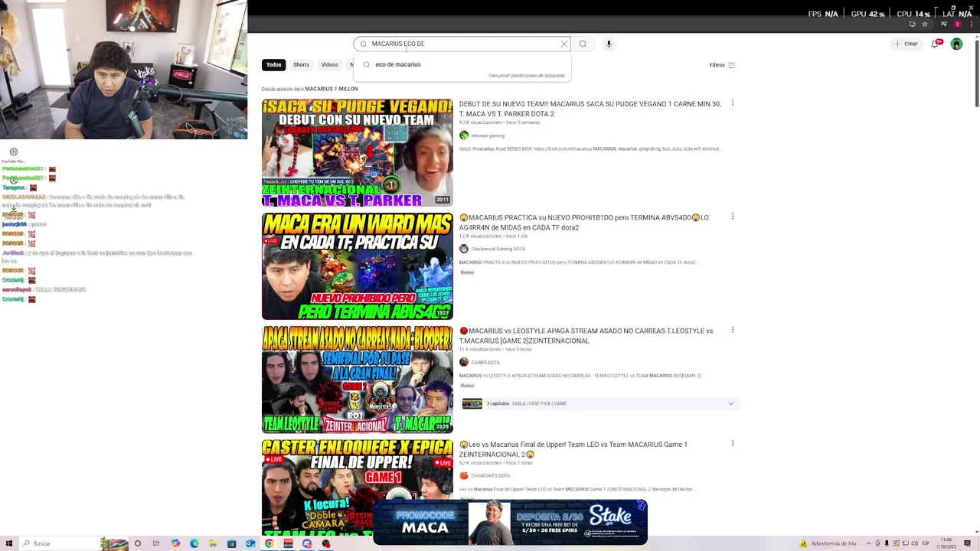The height and width of the screenshot is (551, 980).
Task: Open the 'MACARIUS 1 MILLON' suggested search link
Action: click(332, 89)
